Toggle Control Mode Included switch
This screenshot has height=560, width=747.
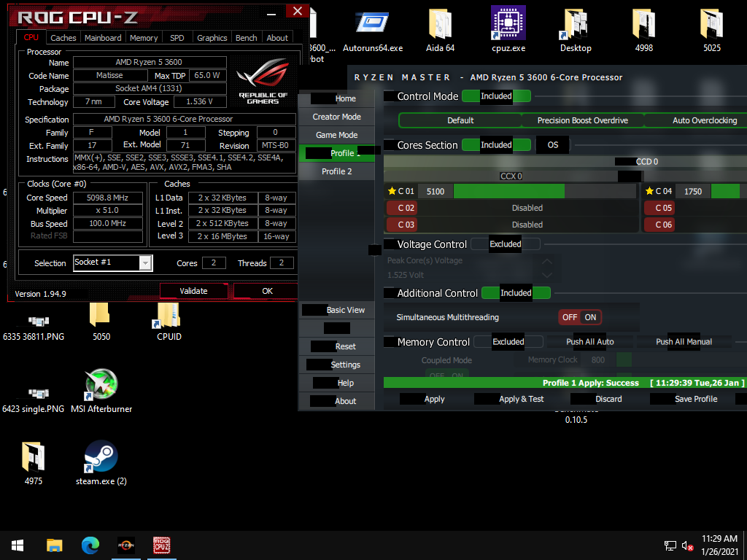496,96
